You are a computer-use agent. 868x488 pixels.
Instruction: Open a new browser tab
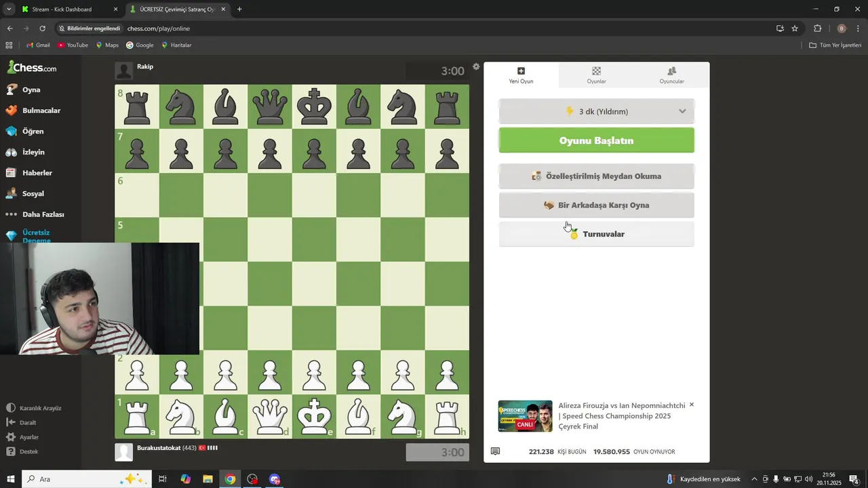pyautogui.click(x=239, y=9)
